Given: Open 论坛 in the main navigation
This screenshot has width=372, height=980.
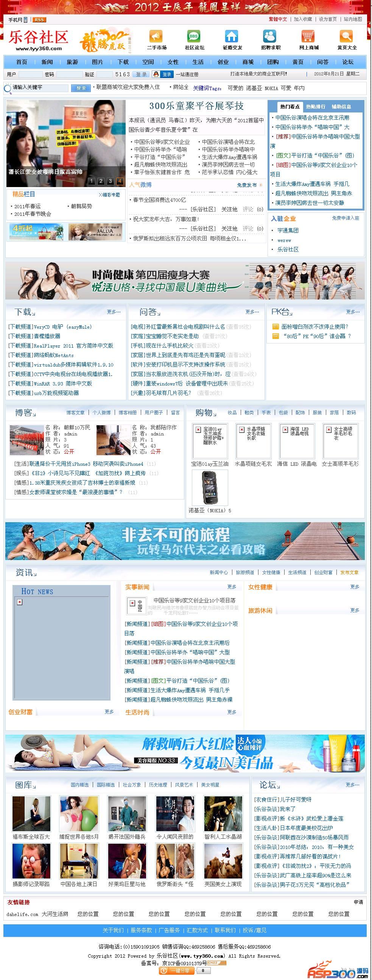Looking at the screenshot, I should point(348,62).
